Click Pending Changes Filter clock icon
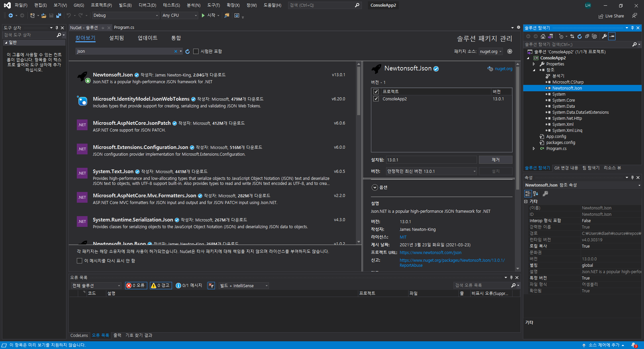The width and height of the screenshot is (644, 349). 561,36
